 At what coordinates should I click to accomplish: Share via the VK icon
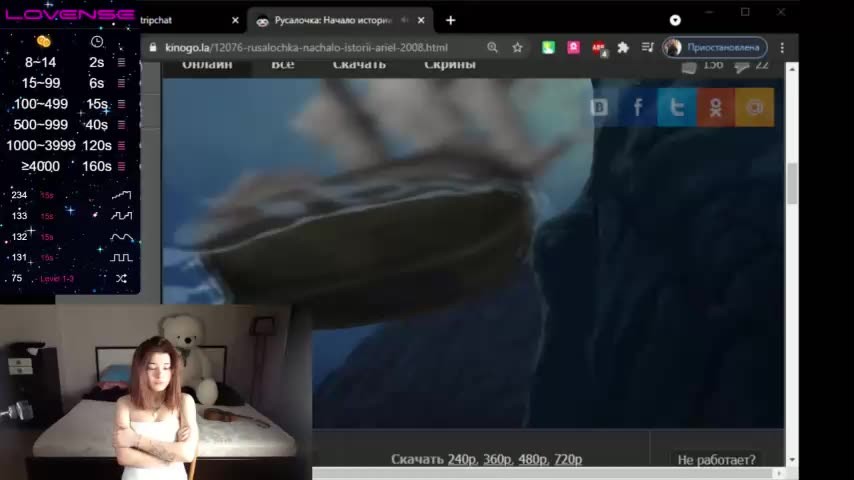coord(599,107)
